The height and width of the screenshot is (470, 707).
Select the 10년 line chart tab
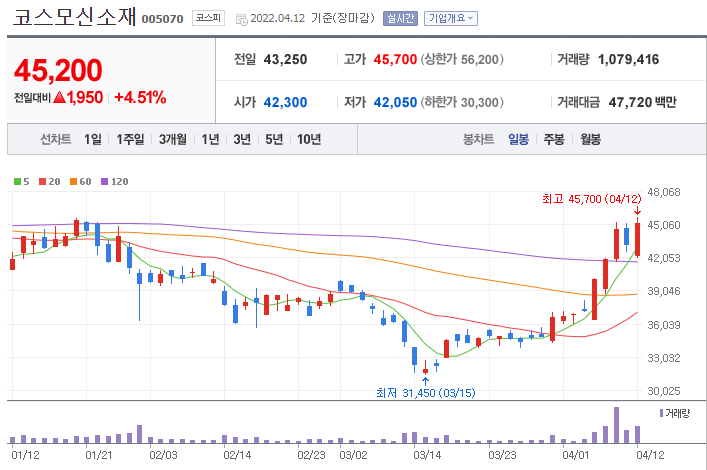click(x=309, y=139)
